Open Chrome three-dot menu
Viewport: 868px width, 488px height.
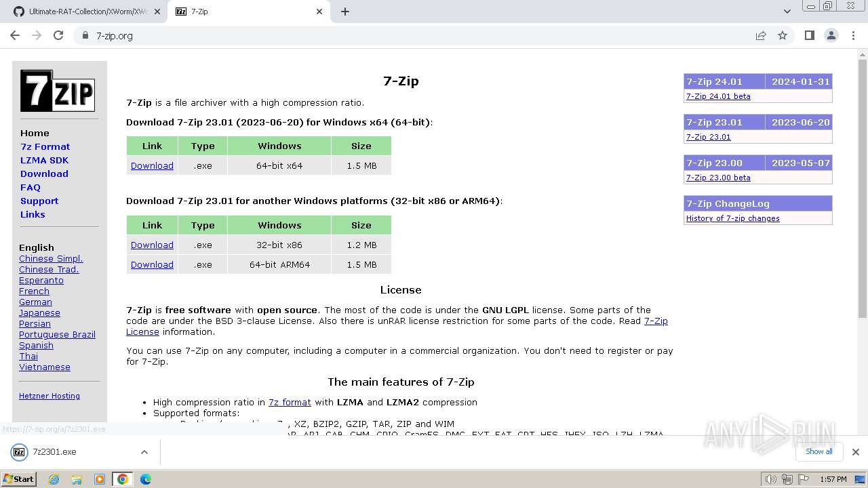tap(853, 35)
